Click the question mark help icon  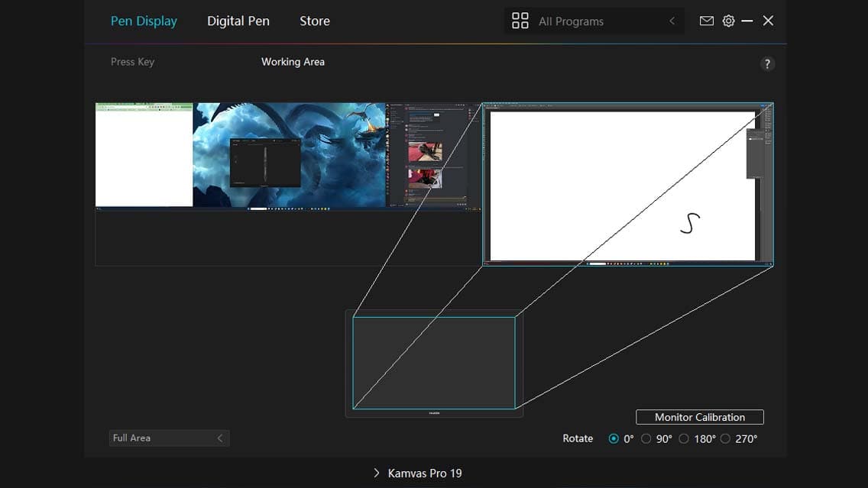[767, 63]
